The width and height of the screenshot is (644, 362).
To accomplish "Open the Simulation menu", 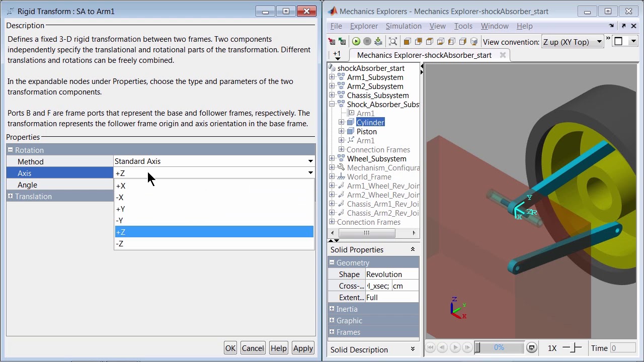I will coord(404,26).
